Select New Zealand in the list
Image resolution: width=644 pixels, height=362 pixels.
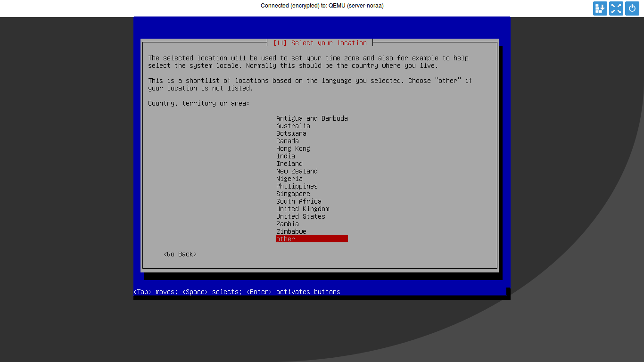coord(297,171)
